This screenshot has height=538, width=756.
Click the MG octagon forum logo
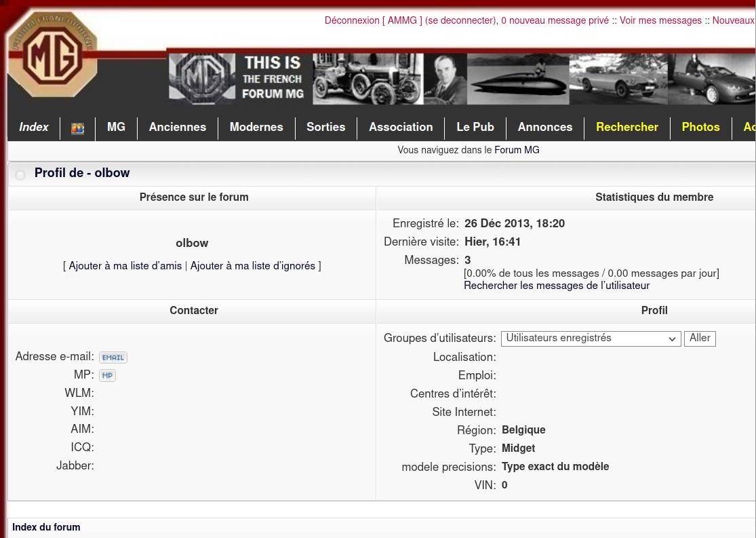point(53,54)
